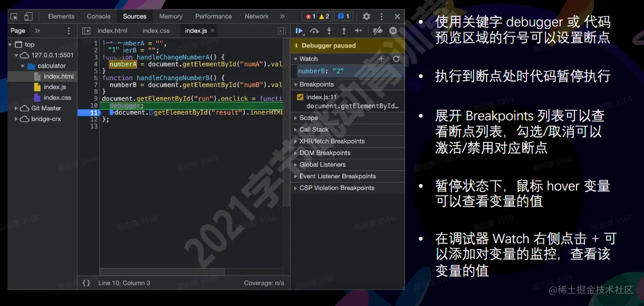Image resolution: width=644 pixels, height=306 pixels.
Task: Refresh the Watch expressions
Action: (396, 59)
